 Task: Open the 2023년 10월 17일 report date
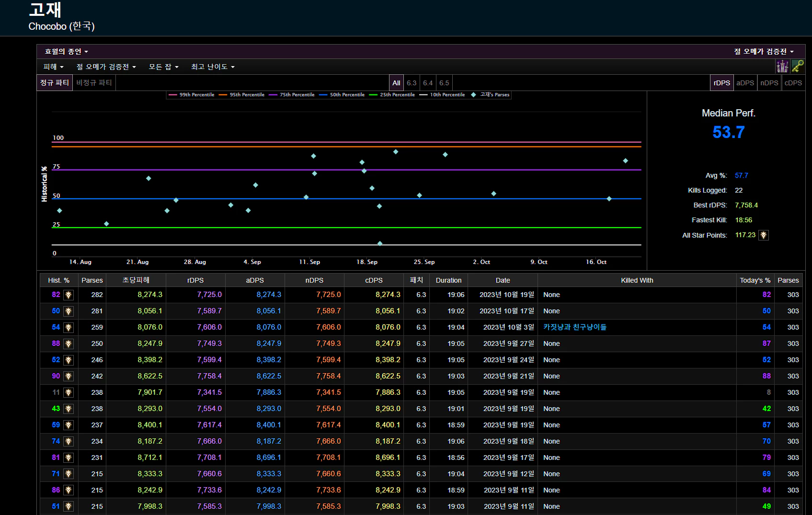(507, 311)
